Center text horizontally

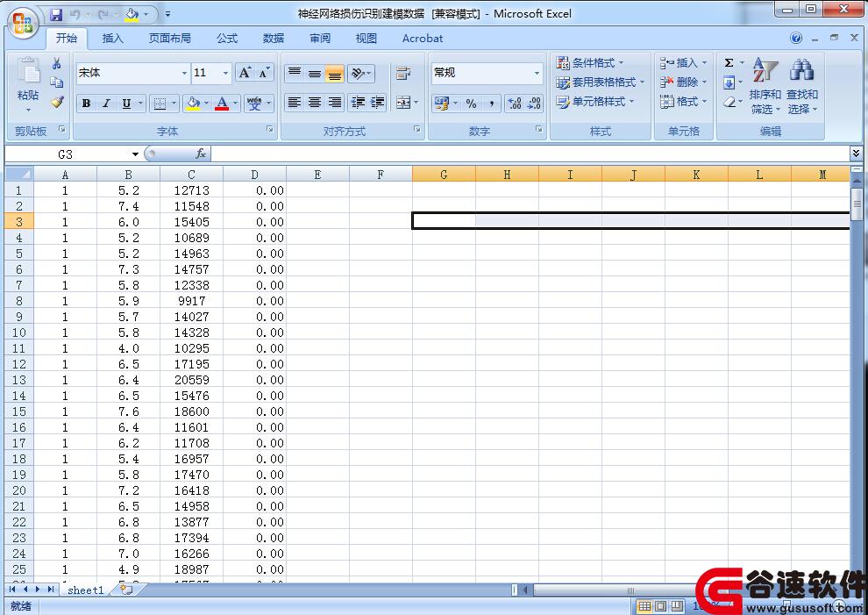[x=315, y=103]
